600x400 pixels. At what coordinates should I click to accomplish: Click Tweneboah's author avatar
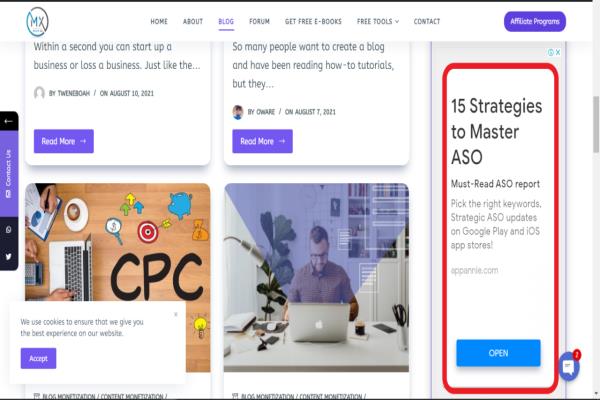pyautogui.click(x=39, y=93)
